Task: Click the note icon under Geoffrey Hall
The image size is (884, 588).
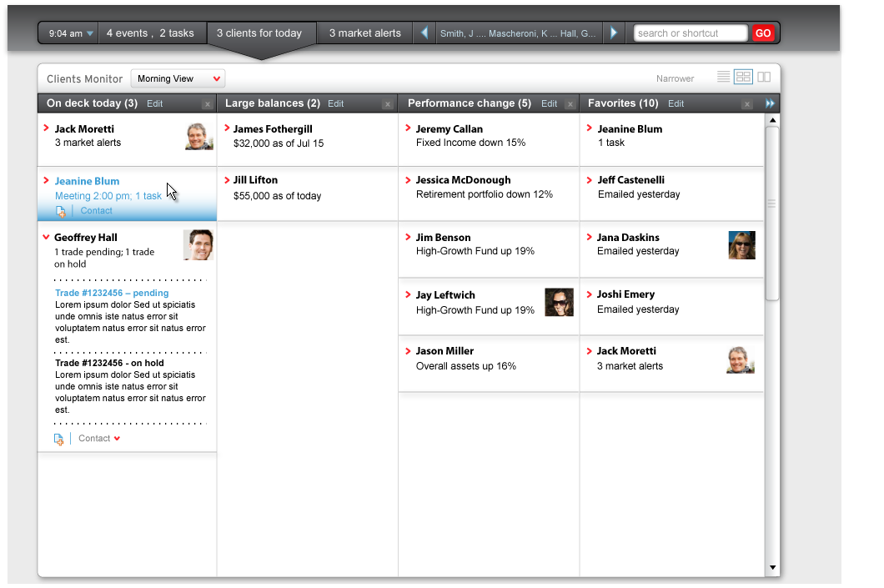Action: (x=58, y=440)
